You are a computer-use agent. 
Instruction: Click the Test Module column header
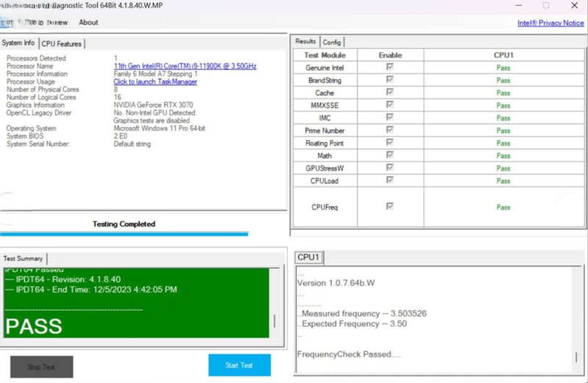point(325,55)
